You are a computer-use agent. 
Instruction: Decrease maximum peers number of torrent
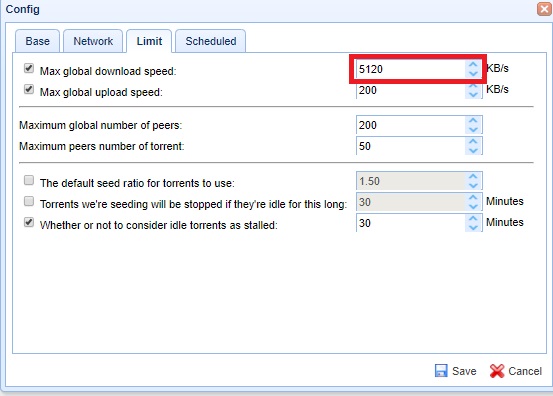coord(473,151)
